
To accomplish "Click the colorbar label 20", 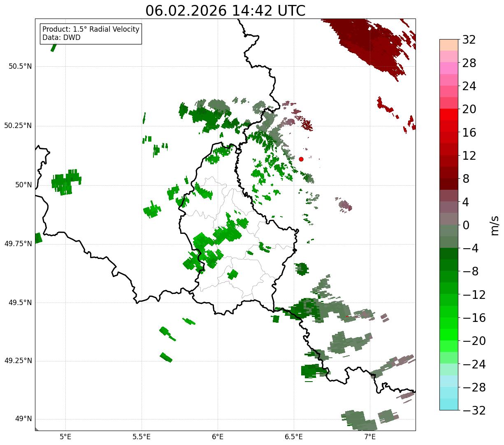I will pos(469,110).
